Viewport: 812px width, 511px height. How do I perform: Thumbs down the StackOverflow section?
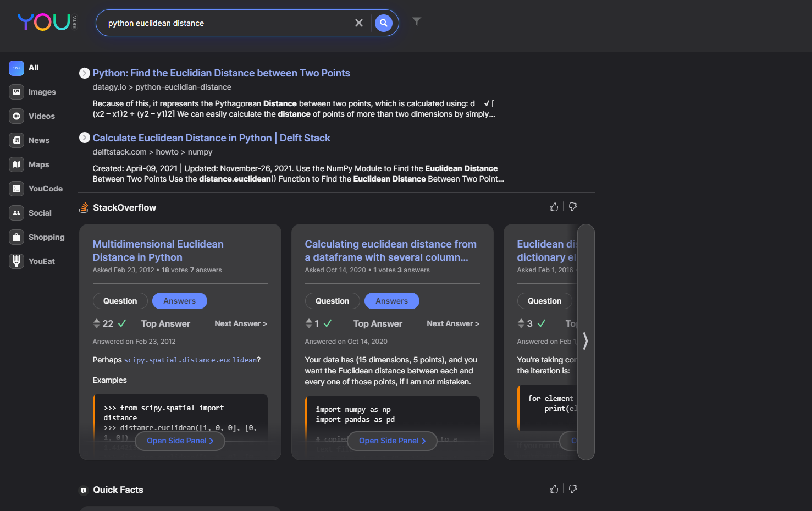click(573, 207)
